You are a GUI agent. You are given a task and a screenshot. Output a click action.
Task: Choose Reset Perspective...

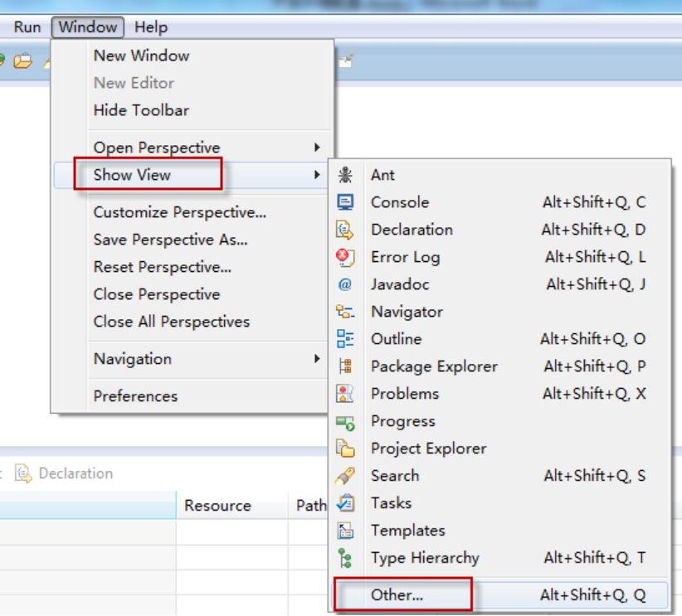pos(192,267)
